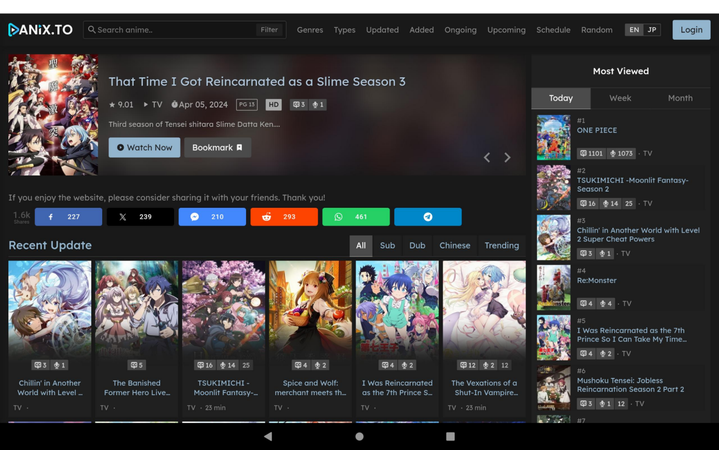Open 7th Prince link in Most Viewed
Screen dimensions: 719x450
pyautogui.click(x=632, y=335)
